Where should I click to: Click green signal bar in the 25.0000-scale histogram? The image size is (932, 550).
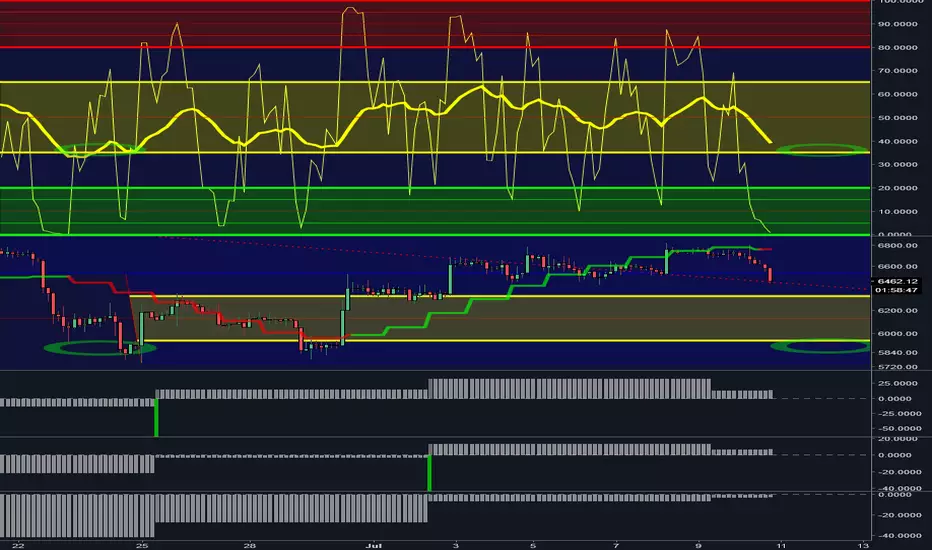(x=156, y=417)
